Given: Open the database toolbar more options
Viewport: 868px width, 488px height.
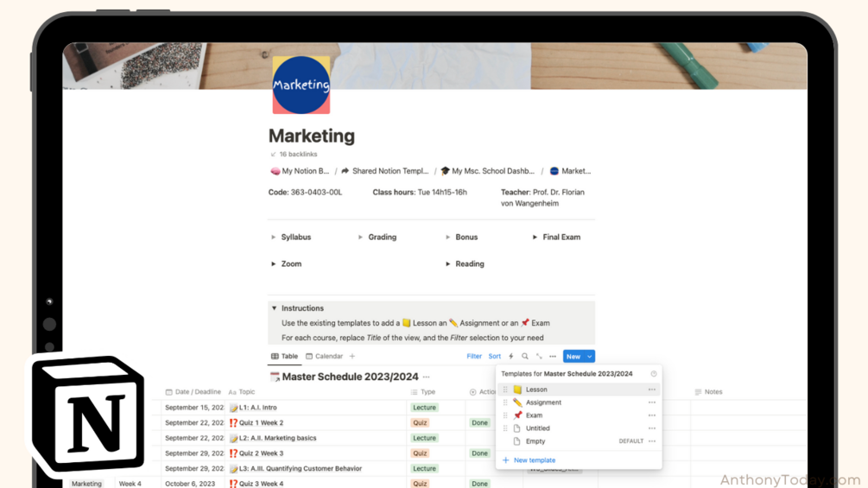Looking at the screenshot, I should point(553,357).
